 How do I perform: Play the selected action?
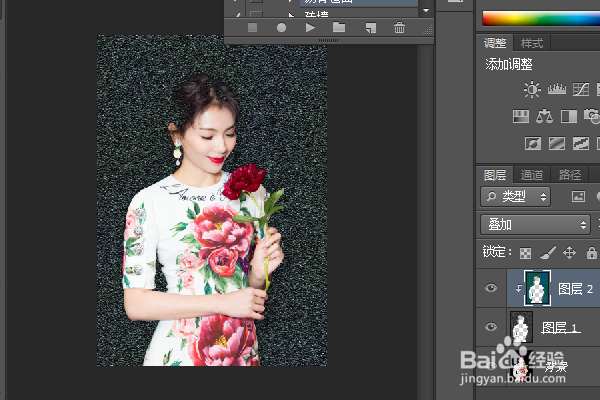[x=310, y=28]
